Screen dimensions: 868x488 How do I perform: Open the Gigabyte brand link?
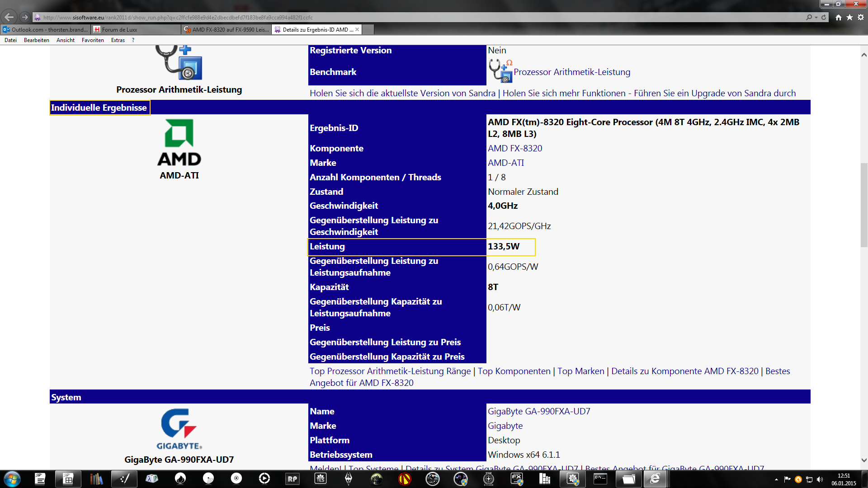[505, 426]
